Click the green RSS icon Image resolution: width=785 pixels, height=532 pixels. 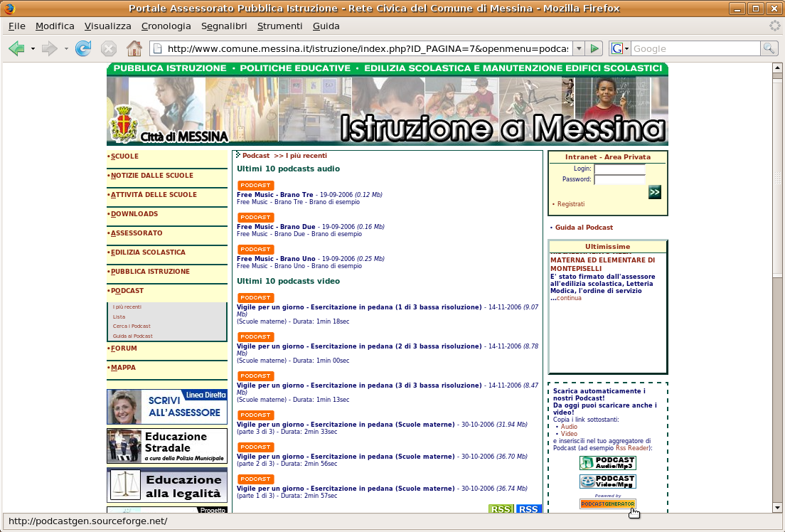(501, 509)
